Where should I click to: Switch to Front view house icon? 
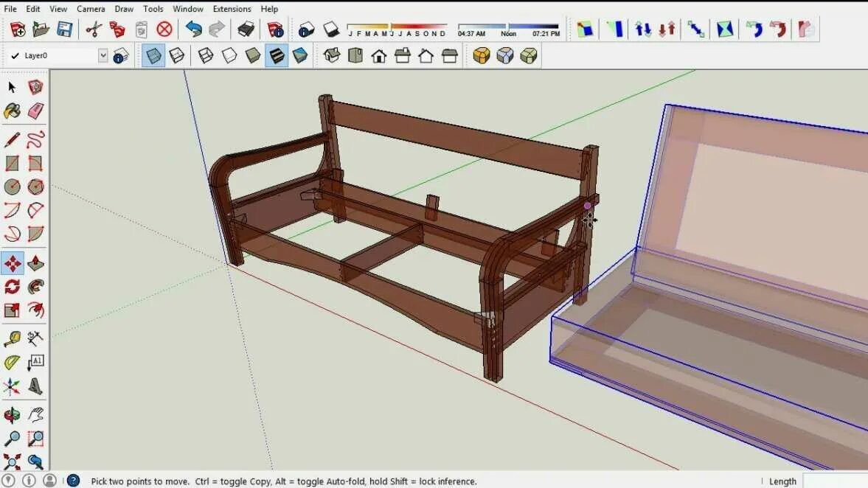(x=379, y=56)
